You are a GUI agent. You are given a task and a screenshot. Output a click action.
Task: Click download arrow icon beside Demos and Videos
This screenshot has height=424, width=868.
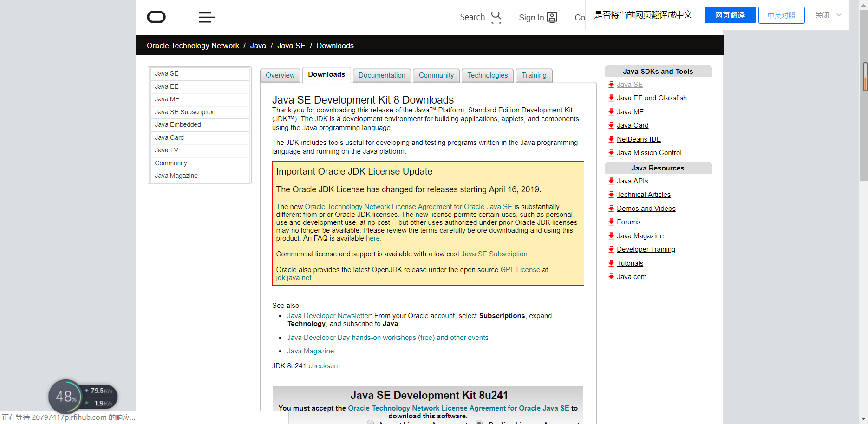(611, 209)
